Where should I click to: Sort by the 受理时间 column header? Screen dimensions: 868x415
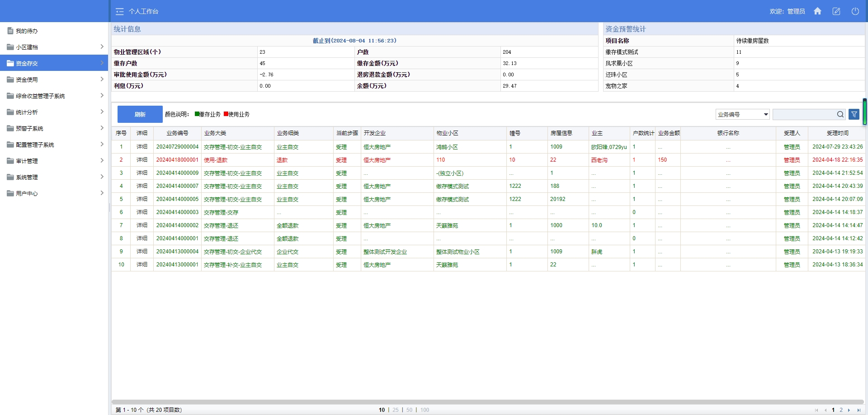[x=837, y=133]
